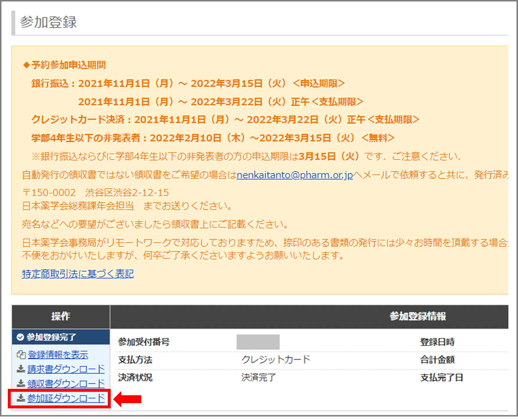
Task: Click the grayed-out registration number box
Action: click(258, 342)
